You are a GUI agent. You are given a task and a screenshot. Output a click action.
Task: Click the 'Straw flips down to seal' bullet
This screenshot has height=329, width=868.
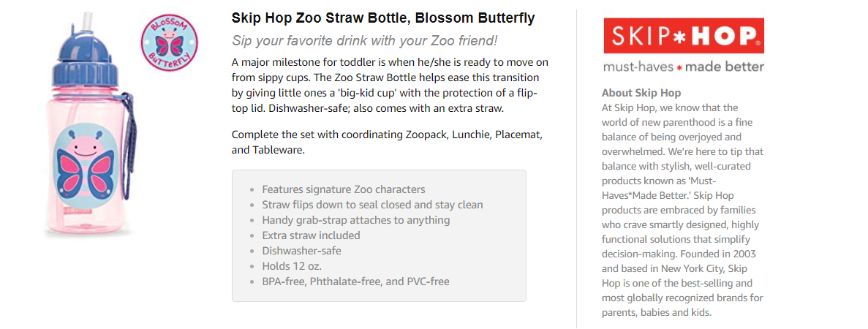(x=372, y=205)
